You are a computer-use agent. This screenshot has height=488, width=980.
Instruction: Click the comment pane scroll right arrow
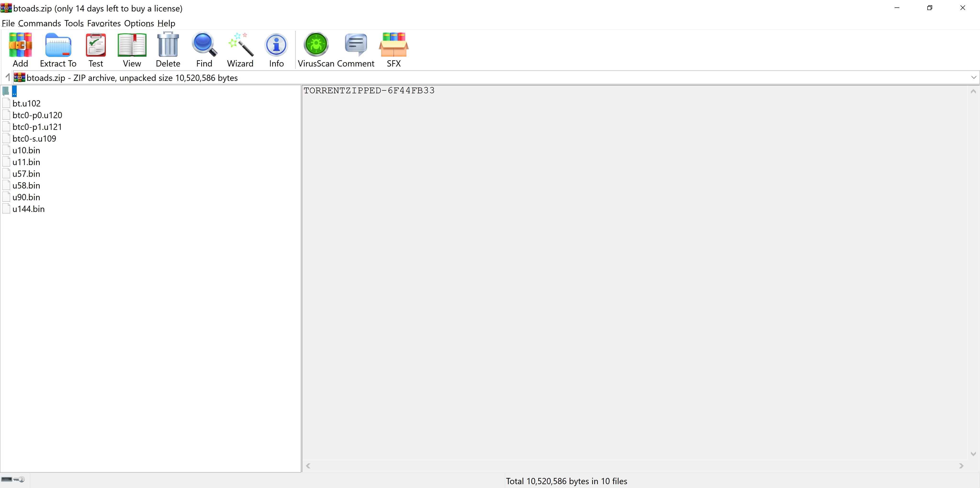(961, 466)
